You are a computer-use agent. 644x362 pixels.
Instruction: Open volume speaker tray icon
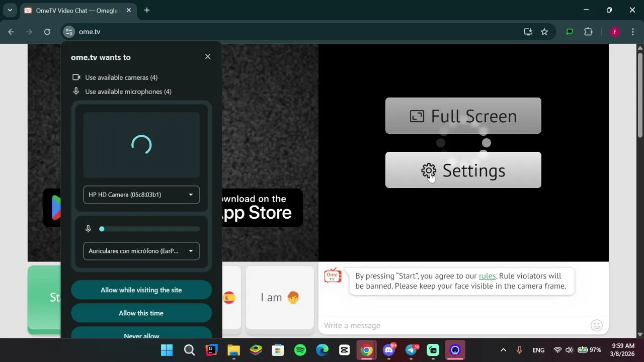(x=569, y=350)
